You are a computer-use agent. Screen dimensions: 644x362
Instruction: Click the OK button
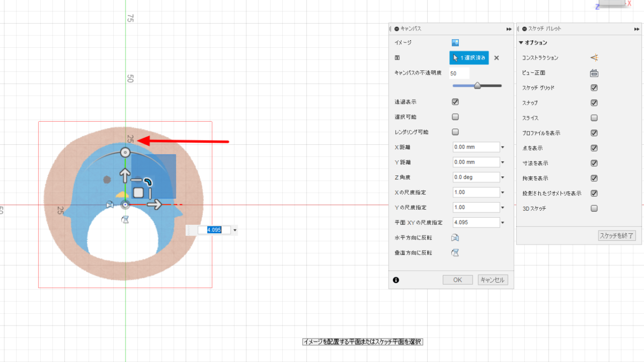click(458, 280)
